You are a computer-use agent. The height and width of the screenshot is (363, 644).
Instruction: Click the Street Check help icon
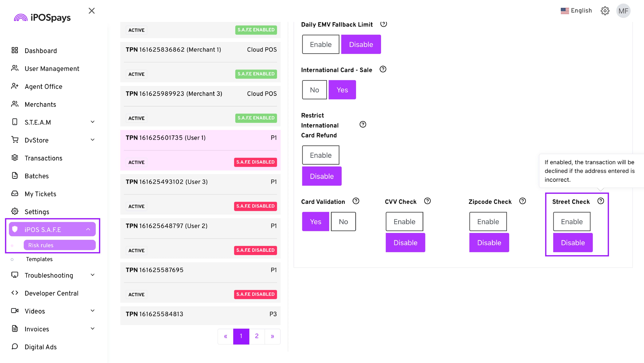[x=601, y=201]
